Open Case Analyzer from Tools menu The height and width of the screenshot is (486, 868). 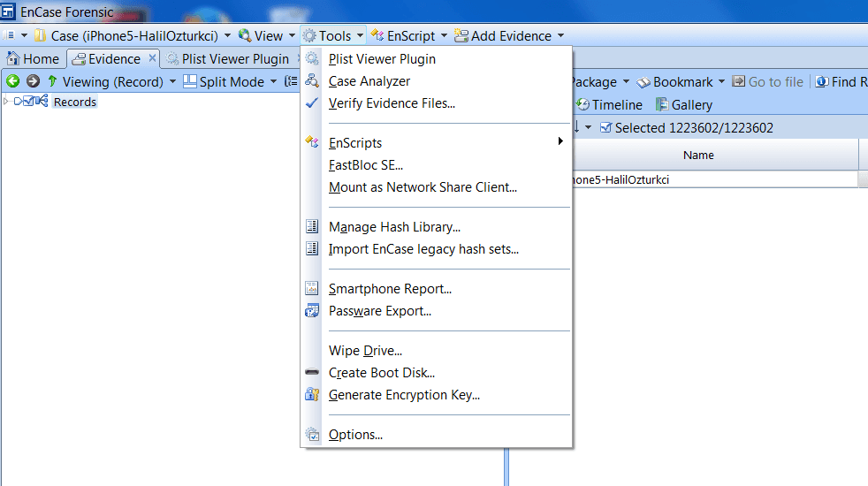[x=369, y=81]
